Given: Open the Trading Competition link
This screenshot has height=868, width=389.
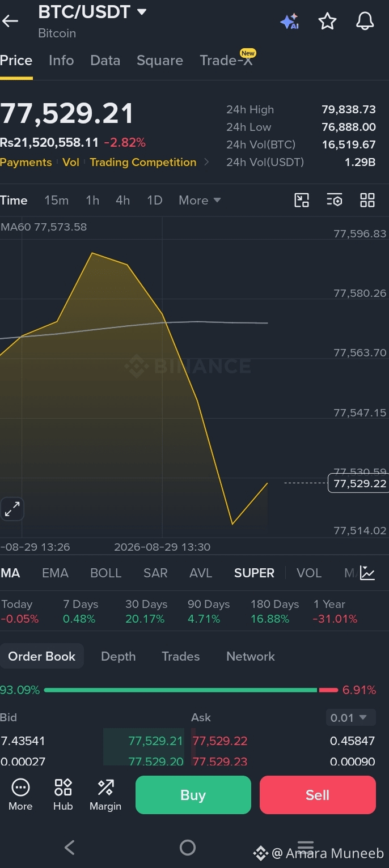Looking at the screenshot, I should (x=143, y=162).
